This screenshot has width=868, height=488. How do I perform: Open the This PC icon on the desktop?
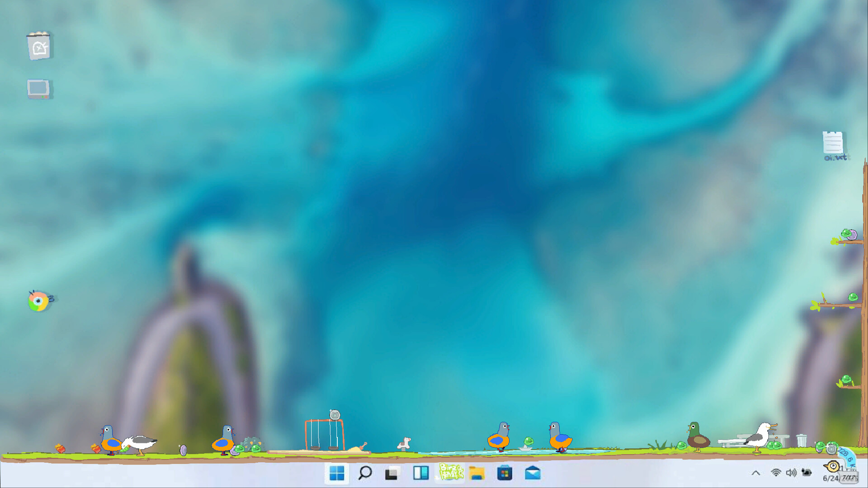(x=38, y=88)
